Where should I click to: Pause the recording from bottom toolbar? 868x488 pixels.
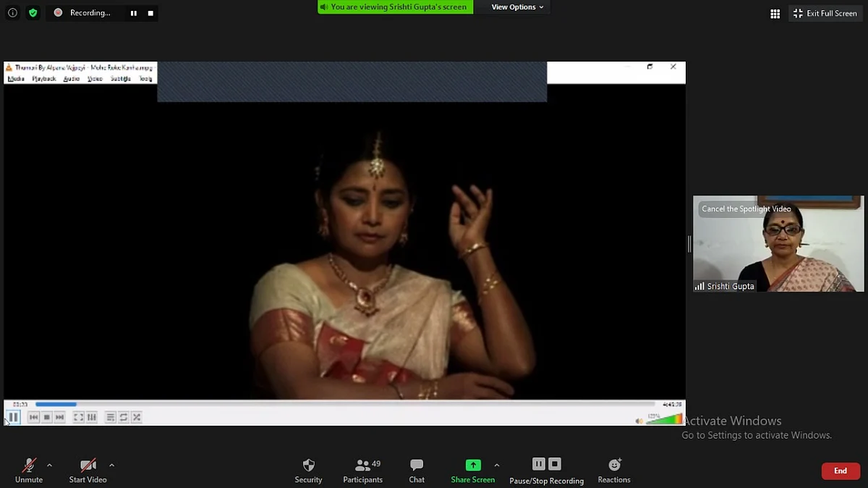[x=539, y=464]
